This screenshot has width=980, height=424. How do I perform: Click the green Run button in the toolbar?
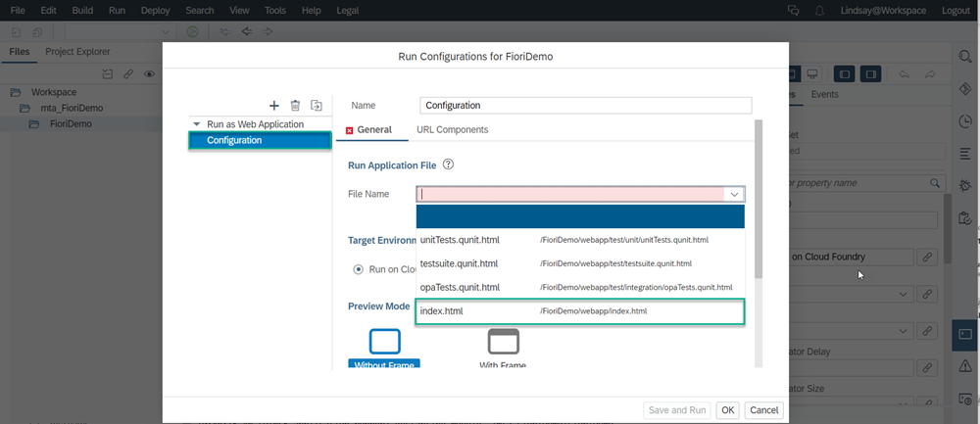(192, 31)
